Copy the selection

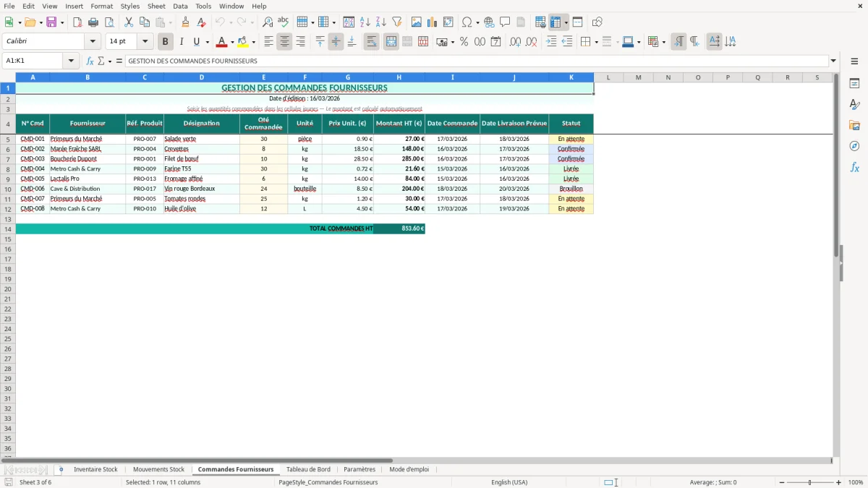[143, 22]
